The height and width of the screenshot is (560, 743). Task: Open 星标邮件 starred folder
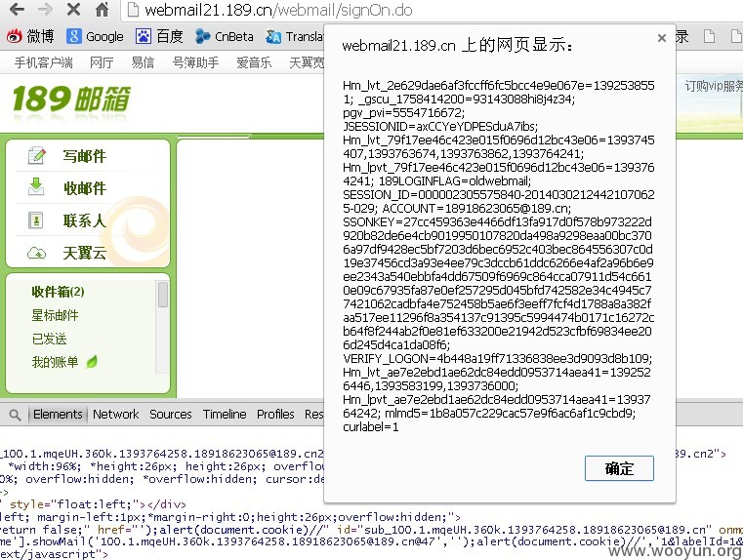coord(55,315)
